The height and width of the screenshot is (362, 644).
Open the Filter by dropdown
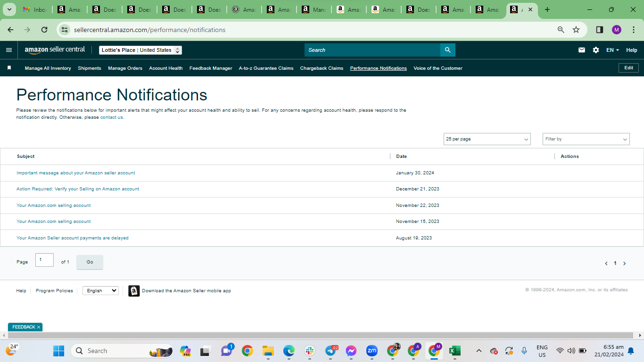(586, 139)
